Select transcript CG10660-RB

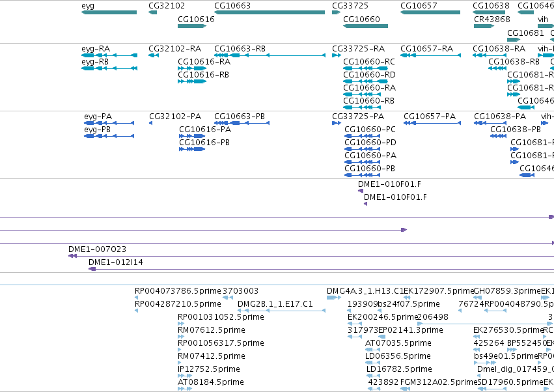(x=368, y=101)
